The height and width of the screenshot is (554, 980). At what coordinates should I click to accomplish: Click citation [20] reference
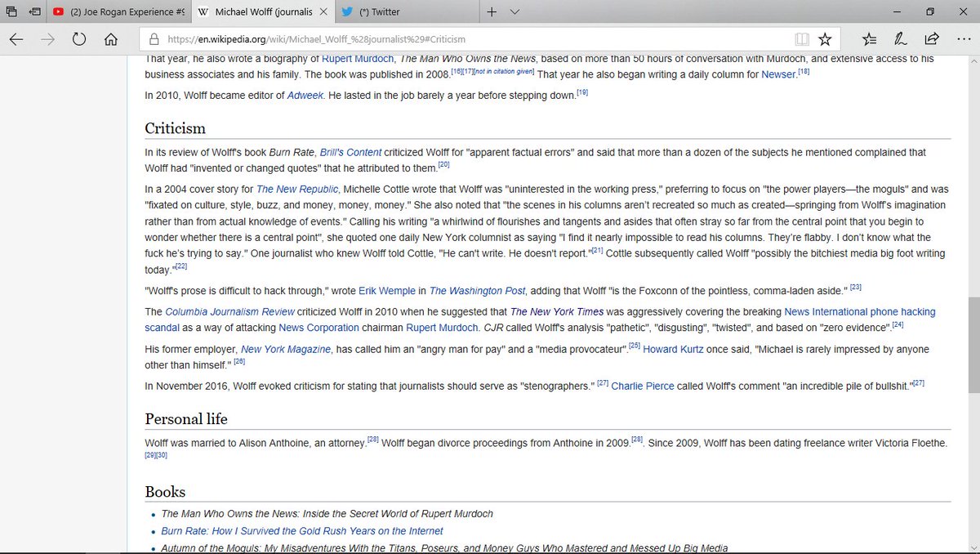click(x=443, y=165)
